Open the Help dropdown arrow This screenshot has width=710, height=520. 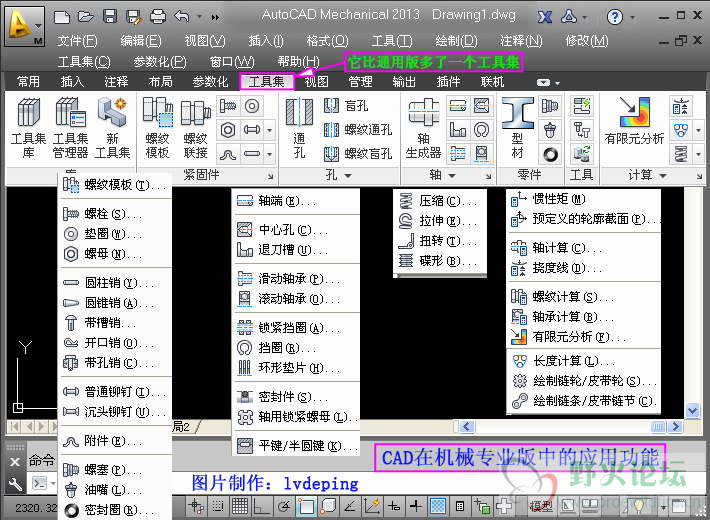[x=632, y=18]
